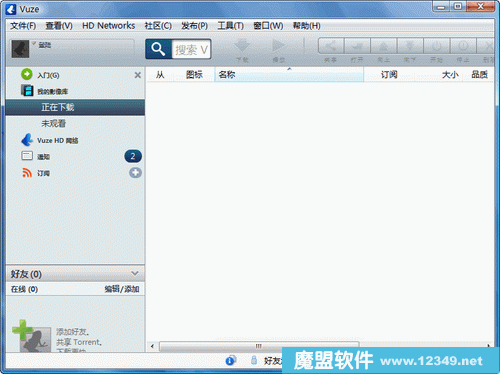Select 正在下载 downloading item
This screenshot has height=374, width=500.
pos(75,107)
